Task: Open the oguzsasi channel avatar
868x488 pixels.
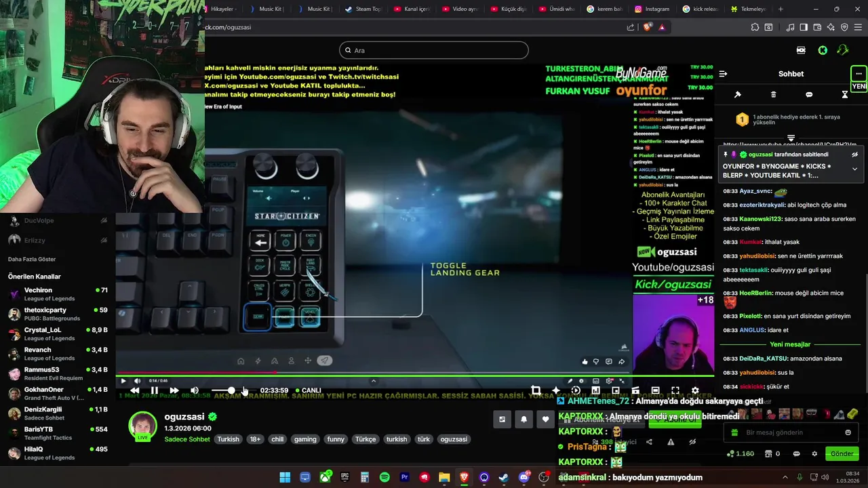Action: tap(142, 426)
